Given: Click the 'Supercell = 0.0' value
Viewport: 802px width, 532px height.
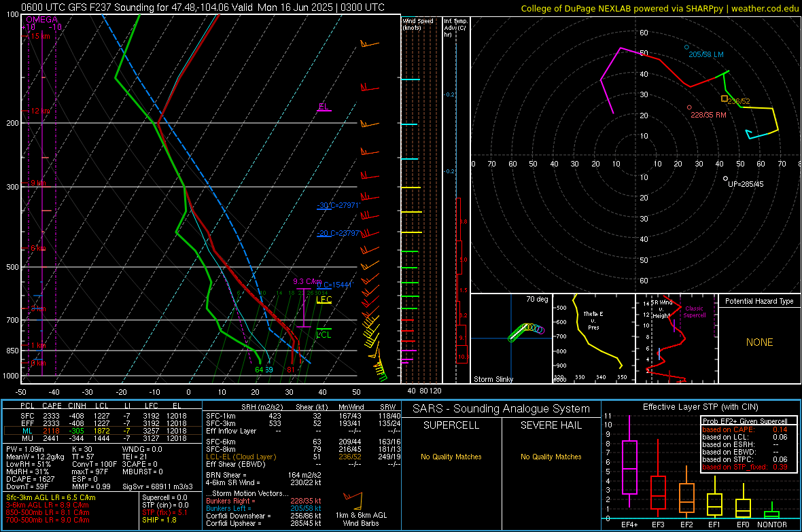Looking at the screenshot, I should pos(164,497).
